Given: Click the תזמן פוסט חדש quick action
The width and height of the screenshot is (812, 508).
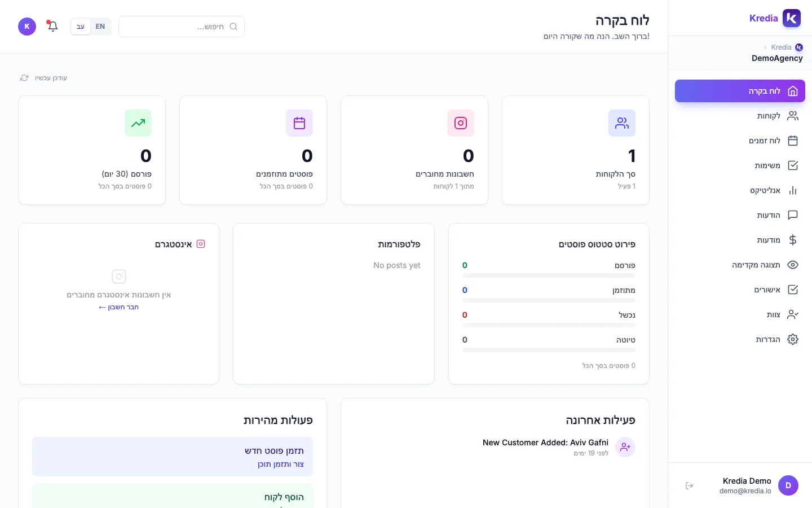Looking at the screenshot, I should pyautogui.click(x=173, y=457).
